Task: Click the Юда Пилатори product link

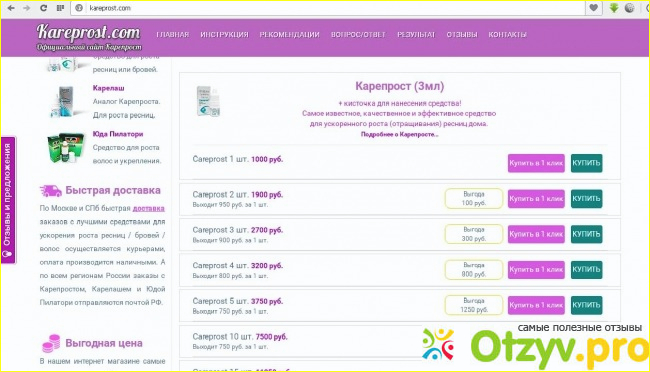Action: click(x=118, y=134)
